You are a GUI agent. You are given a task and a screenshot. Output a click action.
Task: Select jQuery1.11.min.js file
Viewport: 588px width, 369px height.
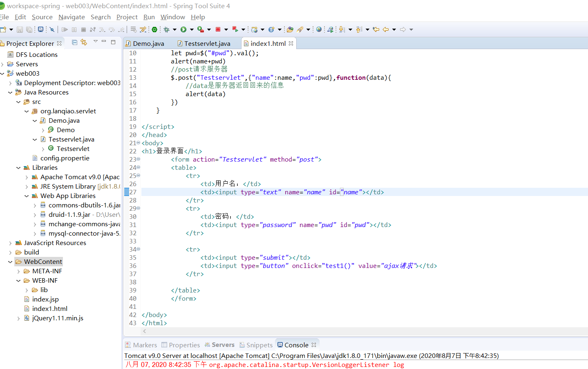click(54, 318)
